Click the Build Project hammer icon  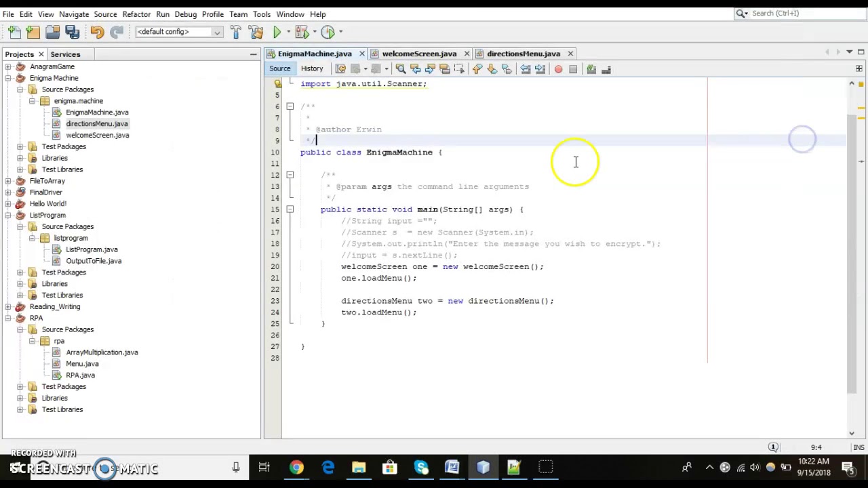point(235,32)
